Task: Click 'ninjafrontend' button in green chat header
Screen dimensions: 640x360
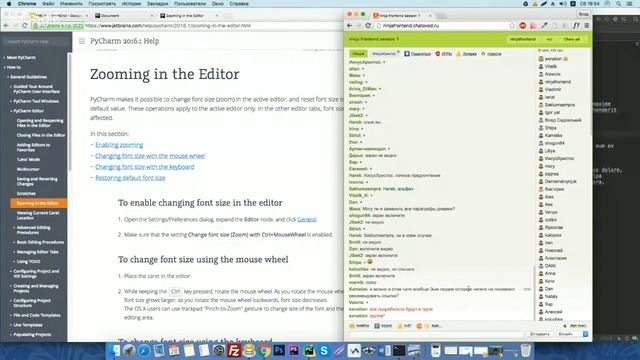Action: click(x=523, y=39)
